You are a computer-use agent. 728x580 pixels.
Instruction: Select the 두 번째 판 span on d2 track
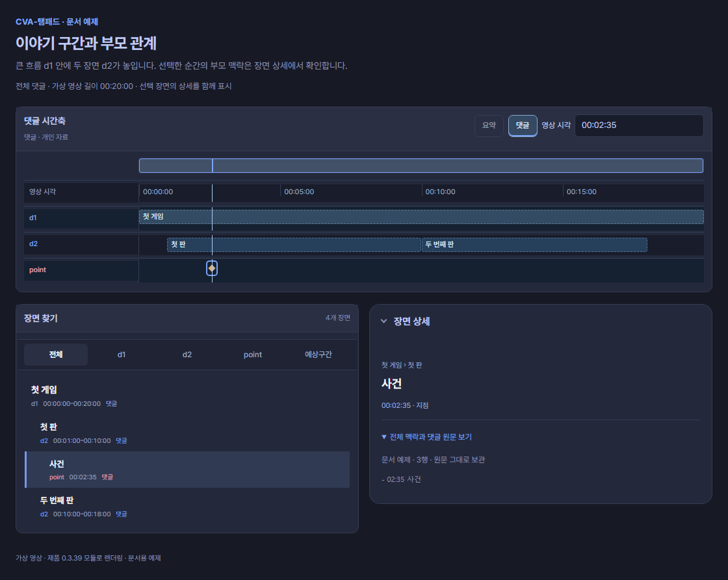pos(534,244)
